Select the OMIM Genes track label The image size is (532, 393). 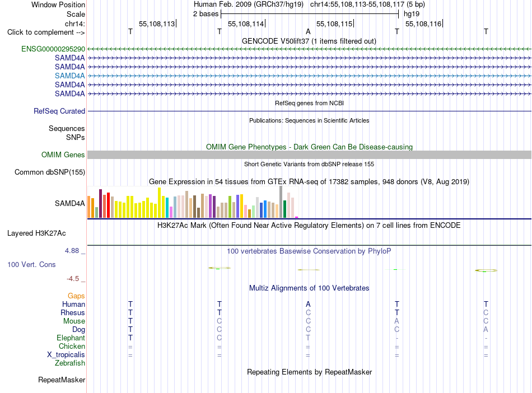pos(63,155)
